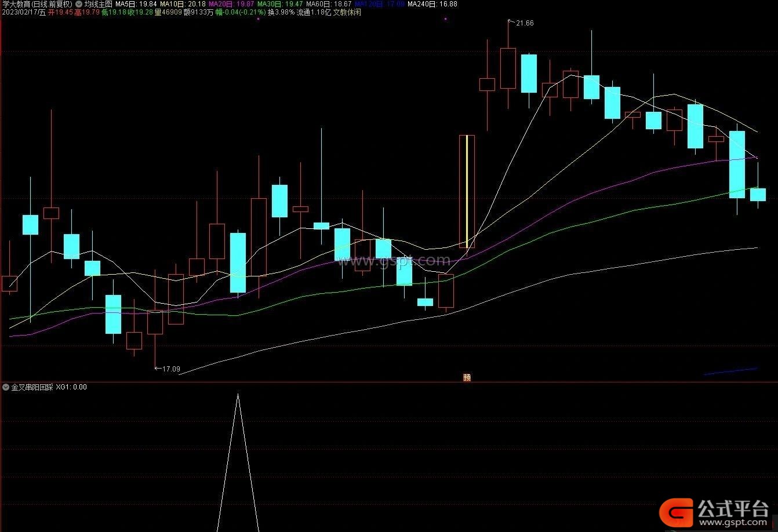The image size is (778, 532).
Task: Click the stock name 学大教育(日线,前复权)
Action: pos(38,4)
